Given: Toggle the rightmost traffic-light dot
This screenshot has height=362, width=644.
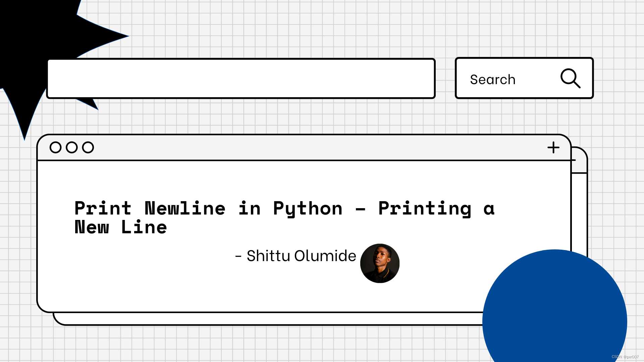Looking at the screenshot, I should coord(88,147).
